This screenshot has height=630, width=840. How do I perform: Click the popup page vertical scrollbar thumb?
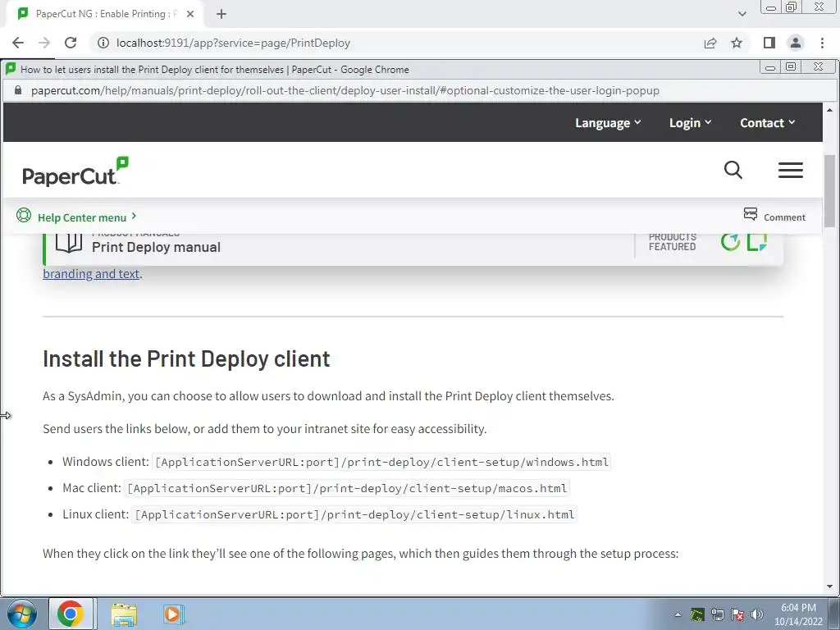(830, 190)
